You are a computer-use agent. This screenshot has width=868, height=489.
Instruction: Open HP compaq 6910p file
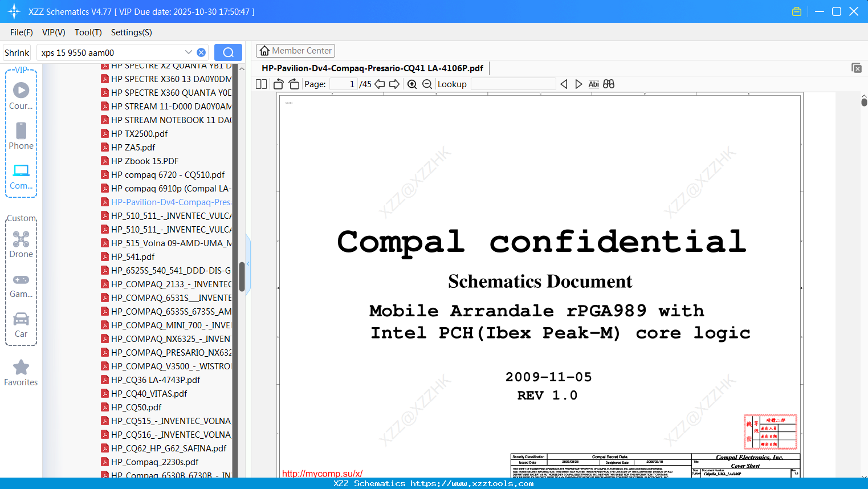coord(166,188)
